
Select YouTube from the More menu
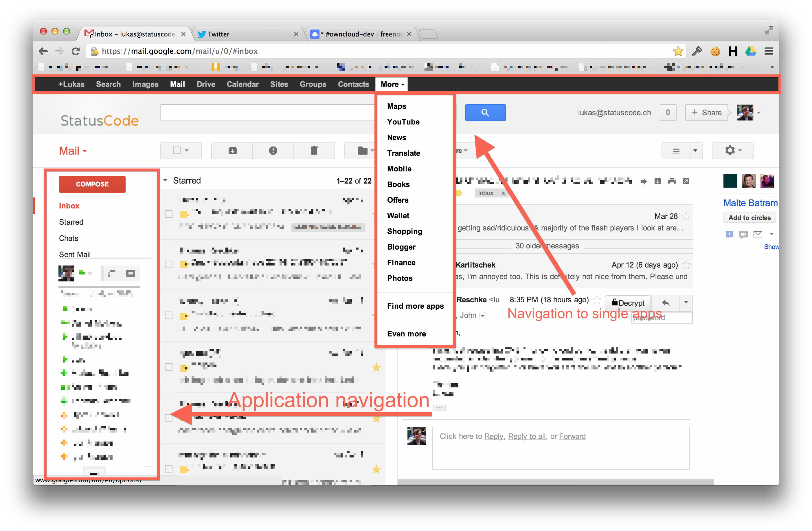click(x=403, y=122)
